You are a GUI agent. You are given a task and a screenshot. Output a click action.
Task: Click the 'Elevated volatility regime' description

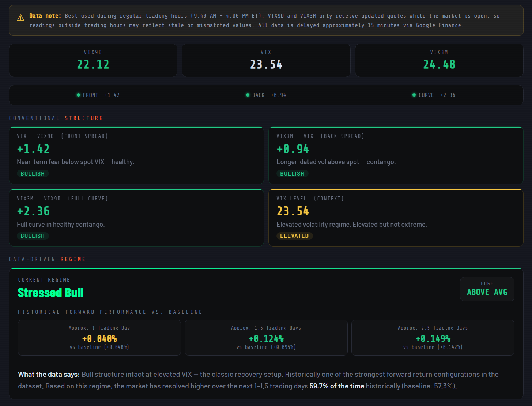(x=352, y=225)
